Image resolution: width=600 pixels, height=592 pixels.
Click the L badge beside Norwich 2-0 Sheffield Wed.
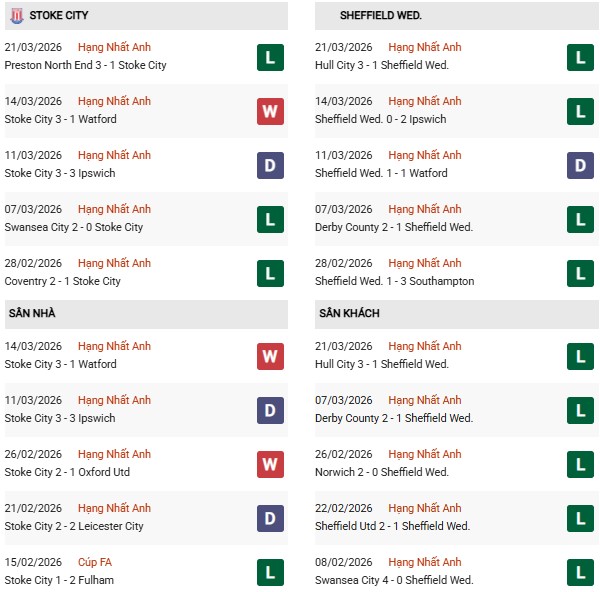(580, 464)
